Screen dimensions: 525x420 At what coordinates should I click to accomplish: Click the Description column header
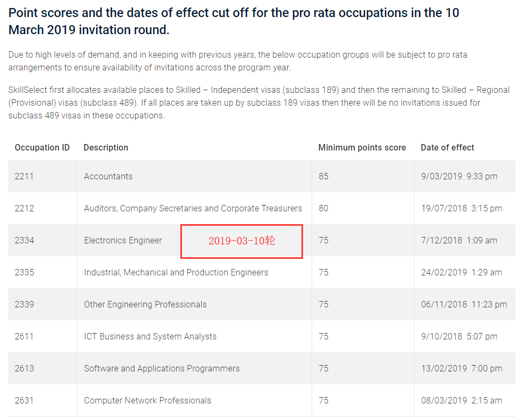click(x=106, y=147)
